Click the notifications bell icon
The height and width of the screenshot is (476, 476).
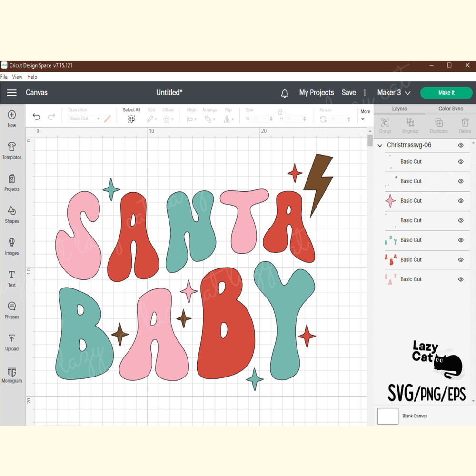[x=285, y=93]
